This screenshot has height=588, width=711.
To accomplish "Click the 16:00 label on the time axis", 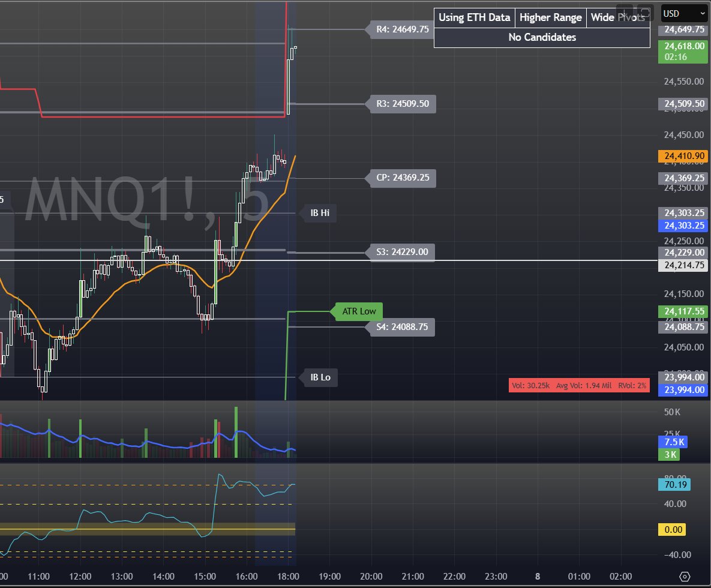I will [246, 577].
